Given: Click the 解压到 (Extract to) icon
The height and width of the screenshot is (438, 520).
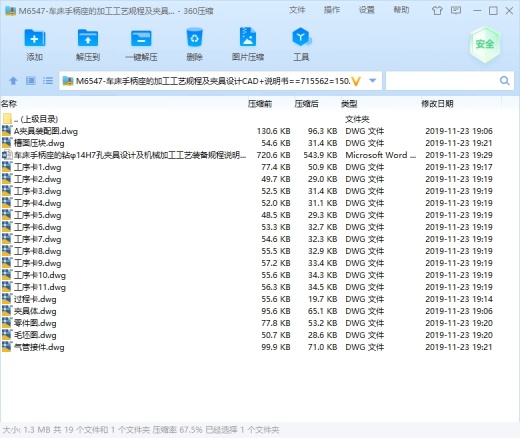Looking at the screenshot, I should click(x=88, y=38).
